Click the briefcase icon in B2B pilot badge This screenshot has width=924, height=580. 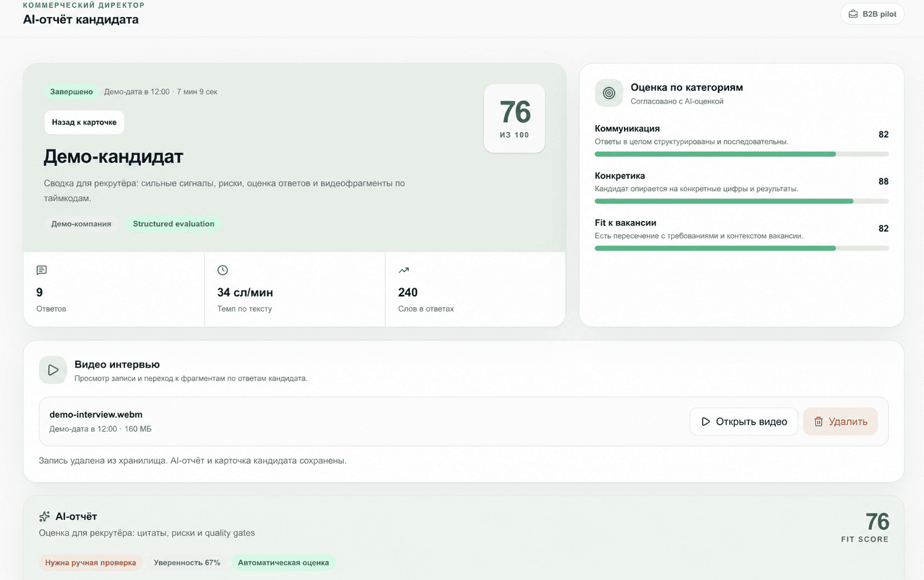pyautogui.click(x=853, y=14)
